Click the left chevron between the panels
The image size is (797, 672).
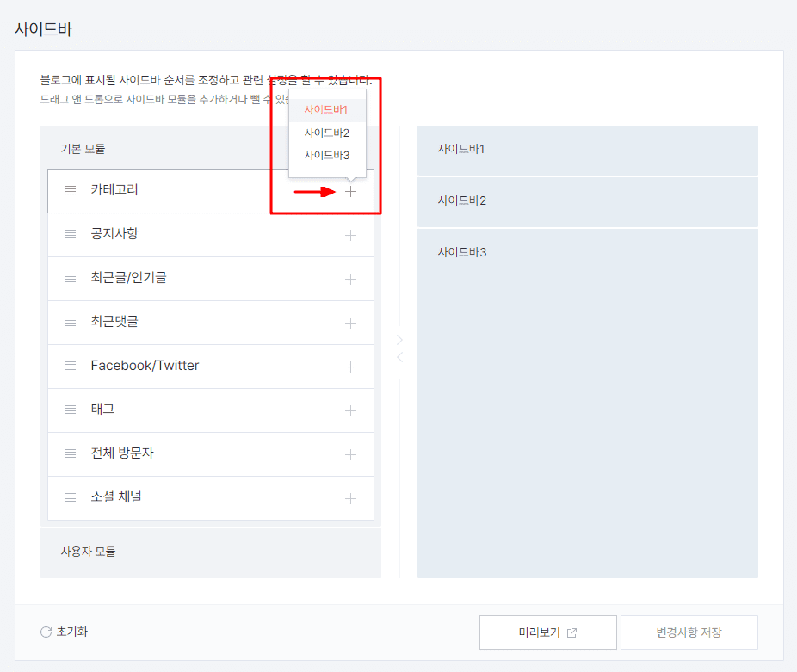point(398,356)
